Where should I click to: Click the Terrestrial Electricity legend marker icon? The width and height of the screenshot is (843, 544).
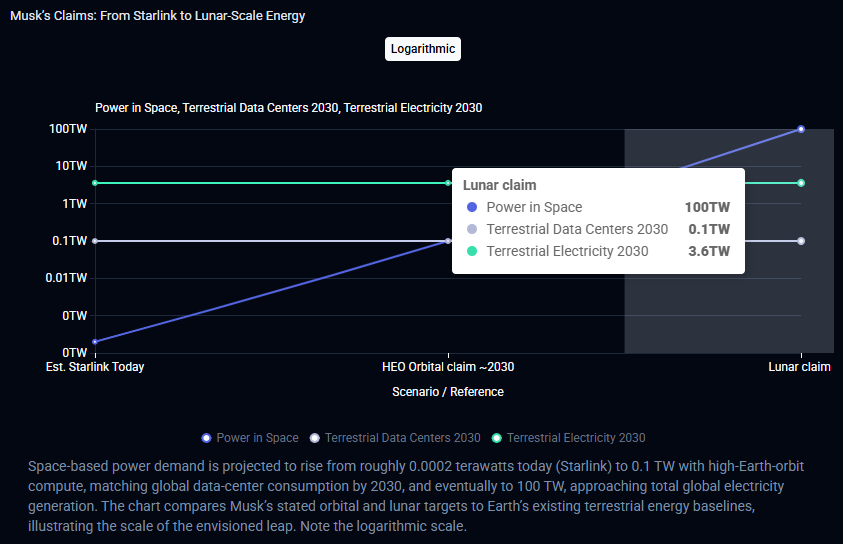click(x=496, y=438)
